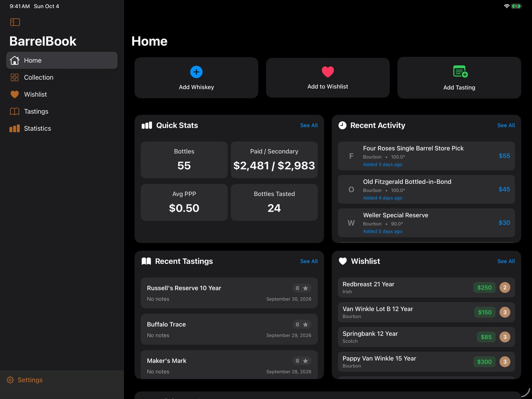See All in Quick Stats
The height and width of the screenshot is (399, 532).
point(309,125)
